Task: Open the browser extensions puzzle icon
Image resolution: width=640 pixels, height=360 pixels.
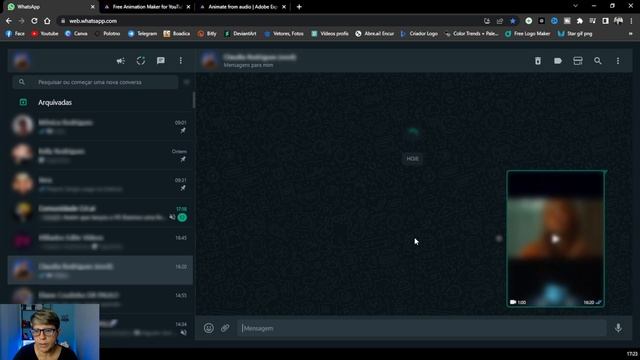Action: click(x=580, y=21)
